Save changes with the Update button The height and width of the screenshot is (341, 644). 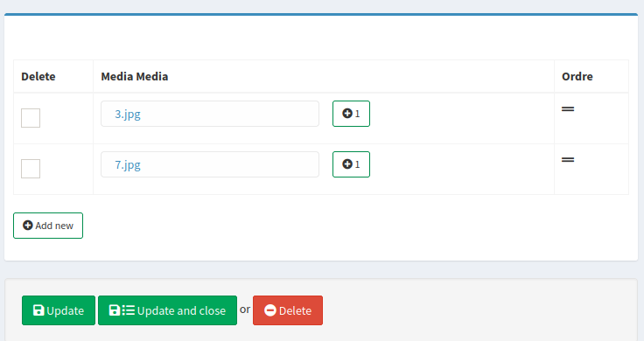59,310
